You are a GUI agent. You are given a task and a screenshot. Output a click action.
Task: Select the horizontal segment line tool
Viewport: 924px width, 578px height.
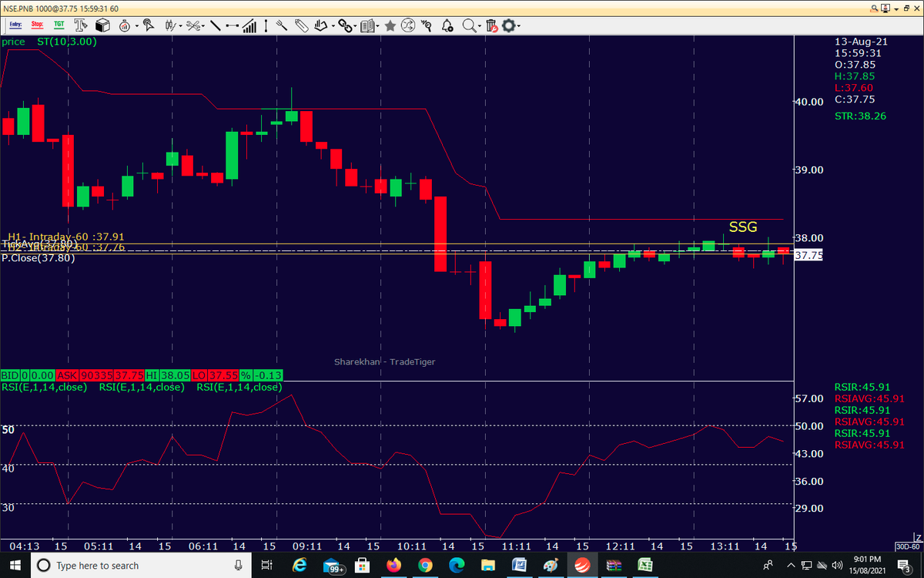pos(232,25)
